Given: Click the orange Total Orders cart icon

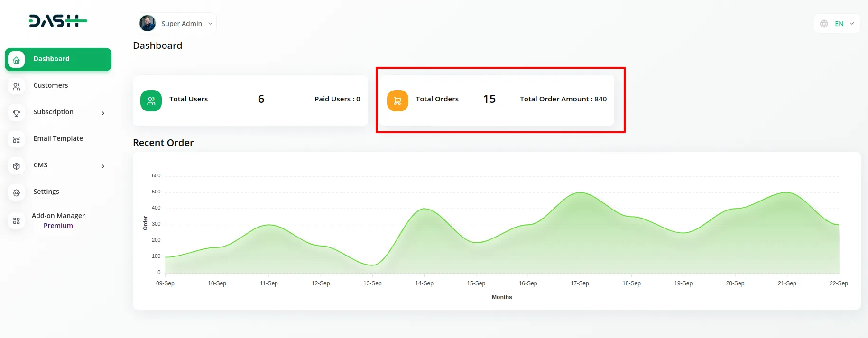Looking at the screenshot, I should (x=397, y=100).
